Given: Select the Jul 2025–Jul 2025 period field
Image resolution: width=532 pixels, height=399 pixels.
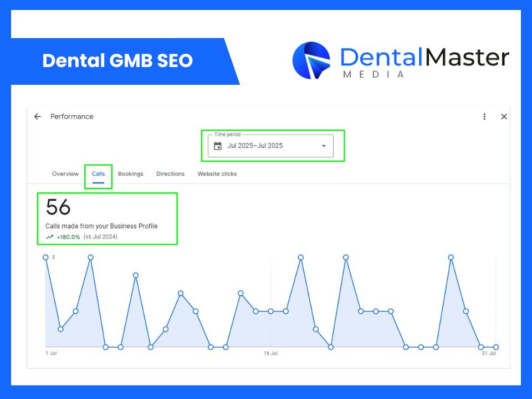Looking at the screenshot, I should pos(270,146).
